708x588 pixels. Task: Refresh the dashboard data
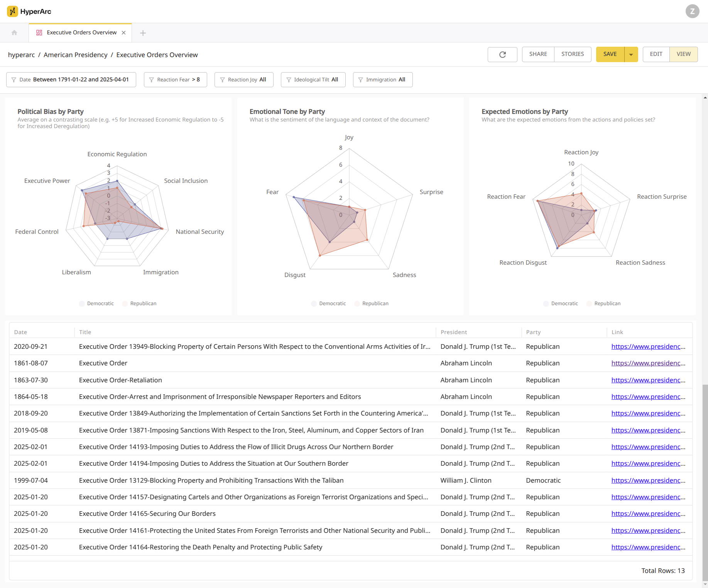[x=502, y=54]
